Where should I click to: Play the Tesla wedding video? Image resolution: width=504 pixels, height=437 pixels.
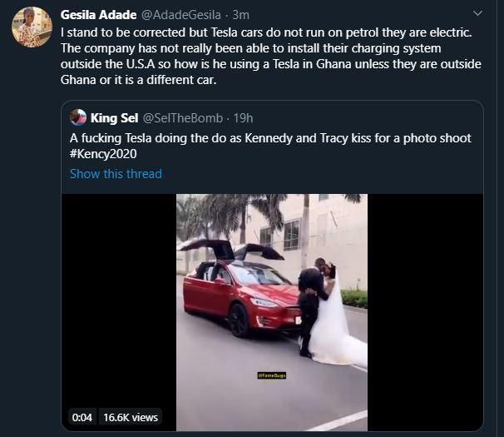272,312
